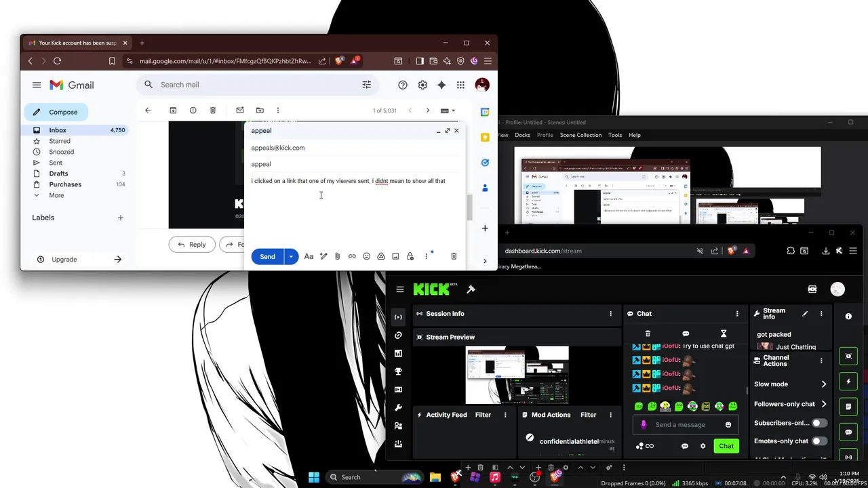This screenshot has height=488, width=868.
Task: Click Reply under the email
Action: click(x=192, y=245)
